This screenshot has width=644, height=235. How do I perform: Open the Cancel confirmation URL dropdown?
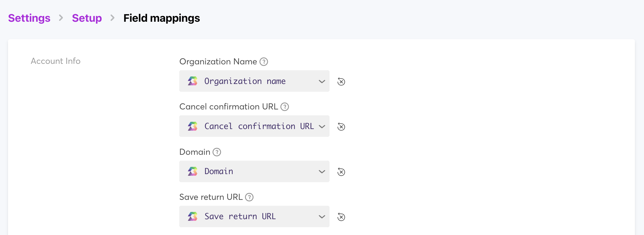click(x=254, y=126)
